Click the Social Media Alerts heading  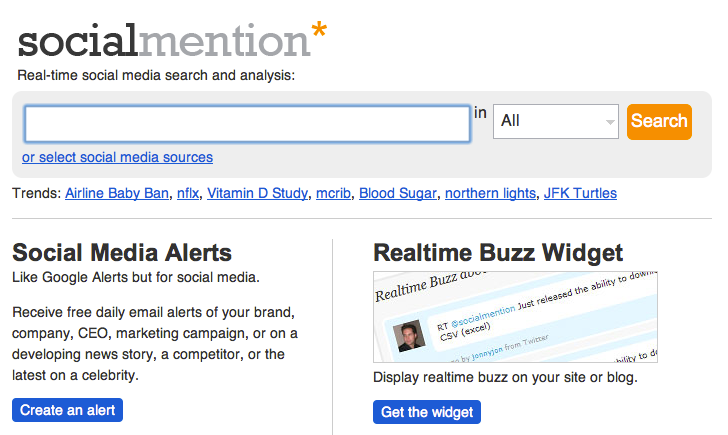tap(122, 253)
